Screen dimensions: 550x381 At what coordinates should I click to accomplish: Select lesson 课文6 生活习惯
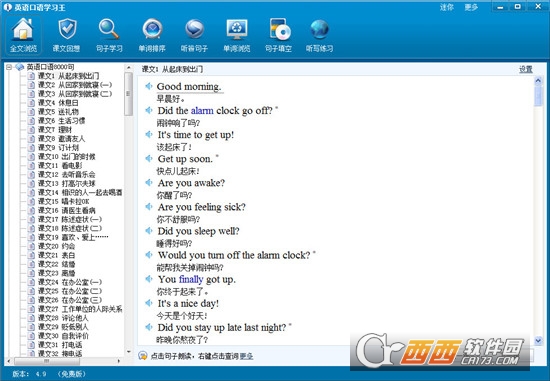61,121
